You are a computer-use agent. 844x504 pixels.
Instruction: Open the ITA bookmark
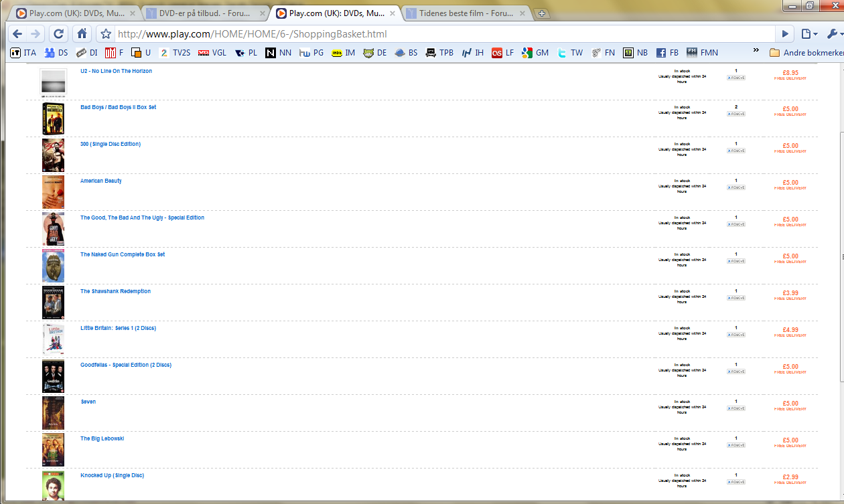[x=24, y=52]
